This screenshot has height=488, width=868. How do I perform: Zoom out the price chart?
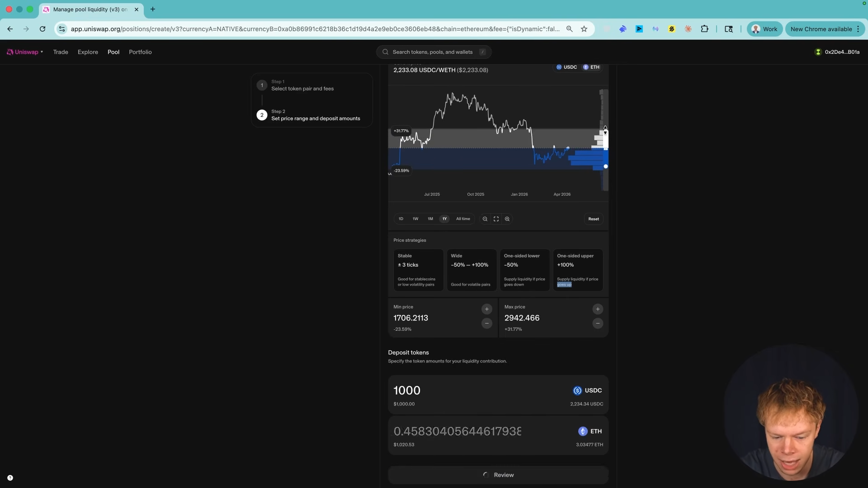coord(485,219)
